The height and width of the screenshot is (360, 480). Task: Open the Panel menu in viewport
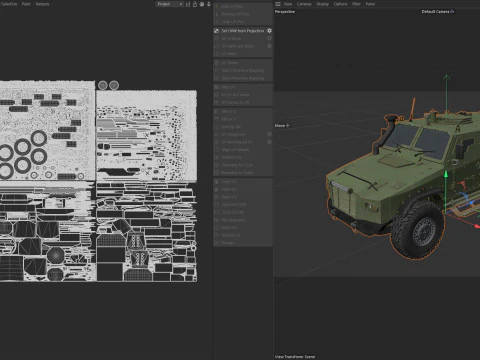coord(370,4)
